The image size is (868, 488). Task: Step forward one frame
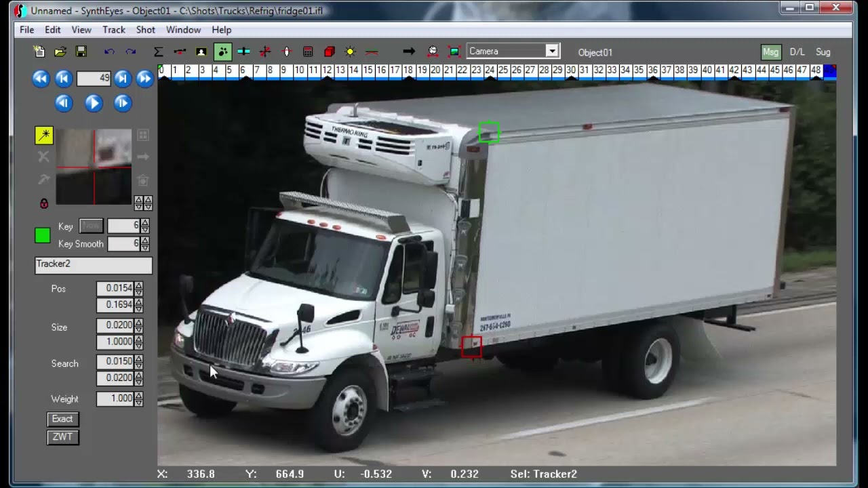point(122,103)
